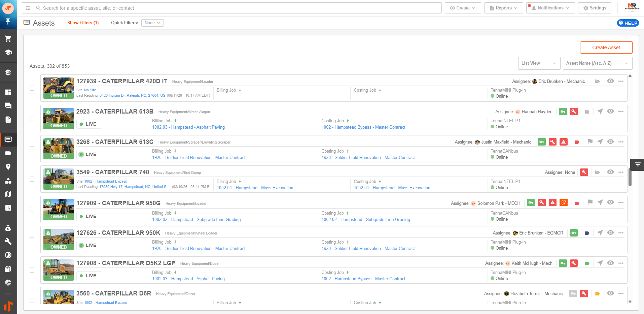Open the document icon in sidebar
Image resolution: width=644 pixels, height=314 pixels.
[8, 120]
